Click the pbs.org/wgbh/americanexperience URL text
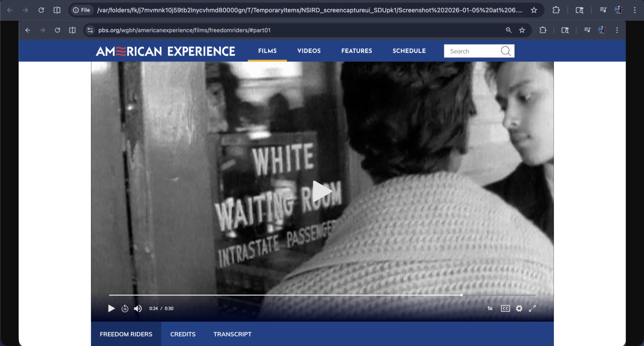The width and height of the screenshot is (644, 346). pyautogui.click(x=185, y=30)
